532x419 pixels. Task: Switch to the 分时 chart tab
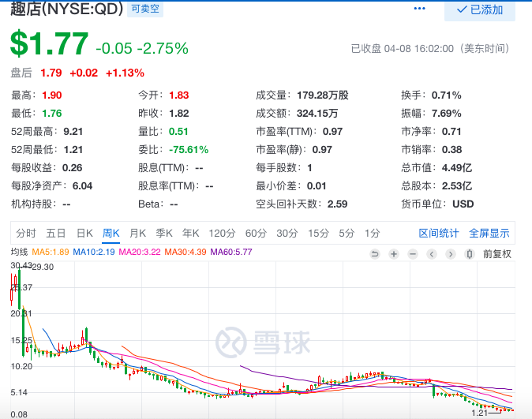26,233
